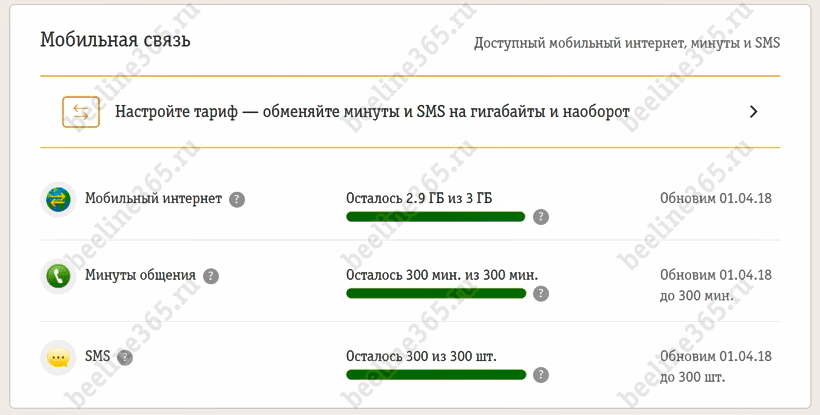Viewport: 820px width, 415px height.
Task: Click the green phone Minutes icon
Action: point(58,275)
